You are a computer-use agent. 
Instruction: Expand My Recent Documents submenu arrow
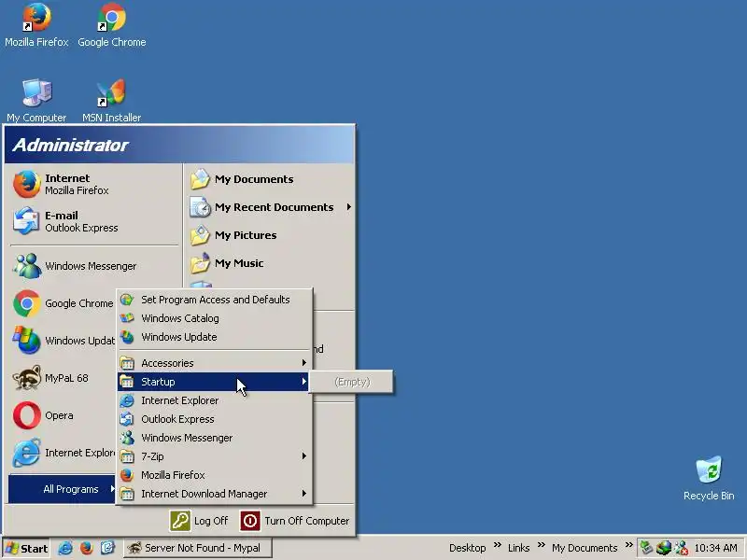(x=349, y=207)
